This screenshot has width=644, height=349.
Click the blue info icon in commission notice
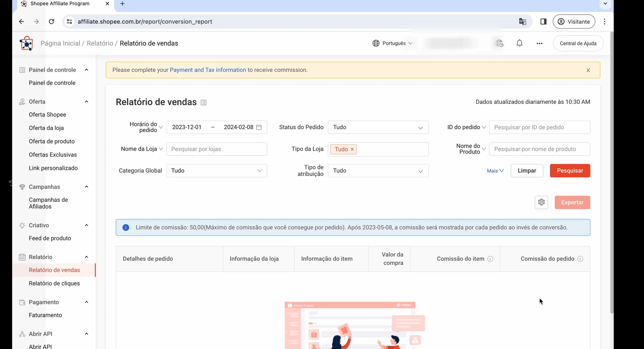click(126, 227)
